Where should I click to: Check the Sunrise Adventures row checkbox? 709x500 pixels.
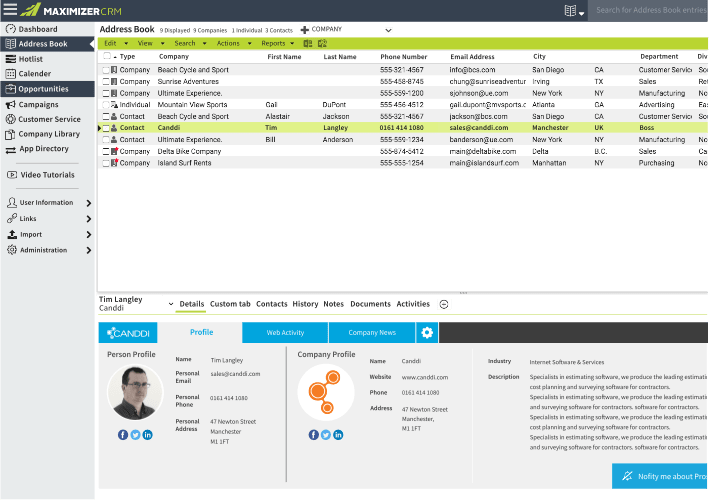point(106,81)
